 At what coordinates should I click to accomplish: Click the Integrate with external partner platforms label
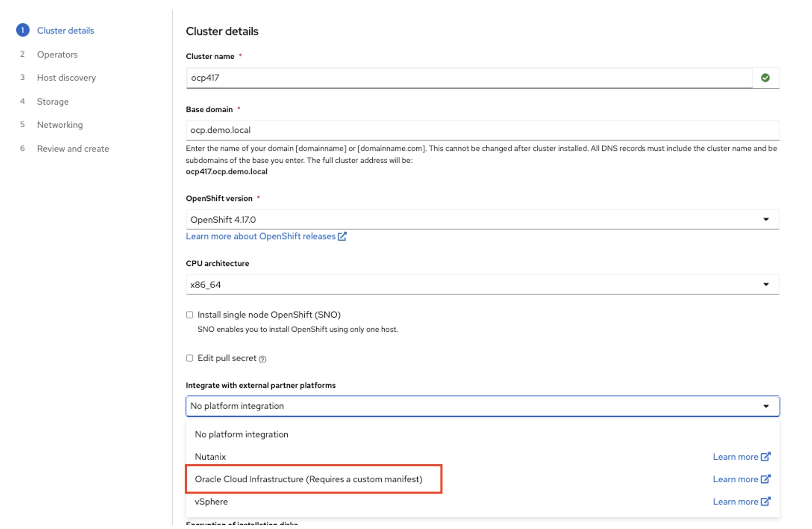click(x=261, y=385)
